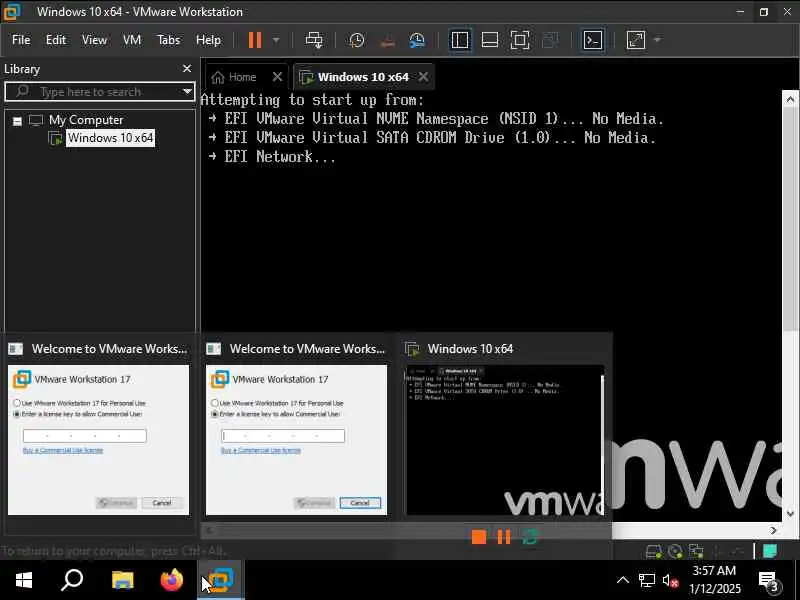Image resolution: width=800 pixels, height=600 pixels.
Task: Open the View menu
Action: [94, 40]
